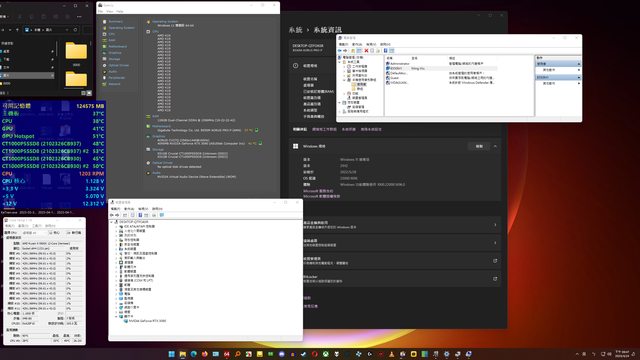Screen dimensions: 640x360
Task: Select the Administrator user account entry
Action: [x=400, y=64]
